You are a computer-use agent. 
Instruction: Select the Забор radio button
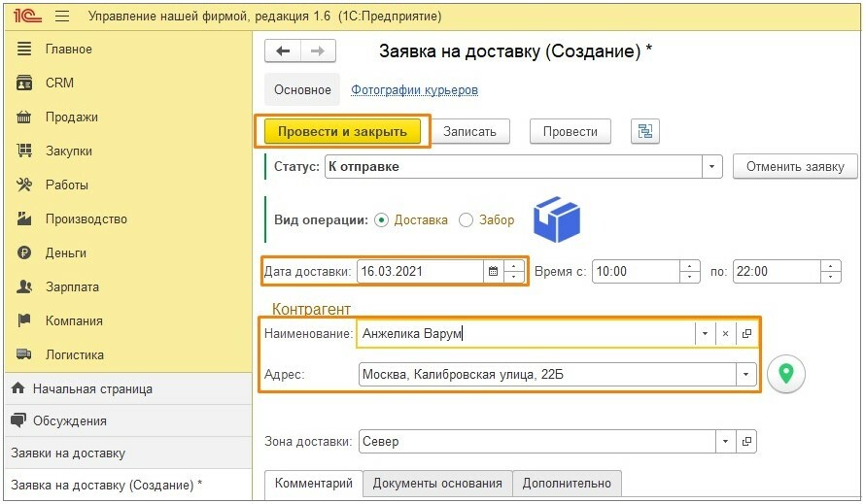pos(467,220)
